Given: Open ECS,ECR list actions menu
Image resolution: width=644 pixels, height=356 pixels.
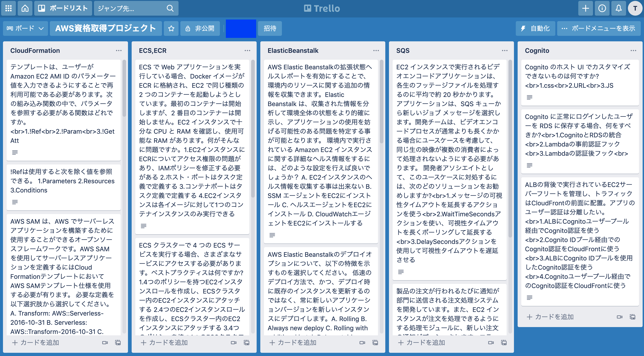Looking at the screenshot, I should [247, 51].
